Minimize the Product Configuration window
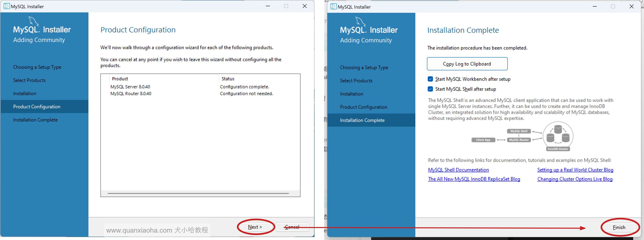The image size is (644, 240). (x=268, y=6)
